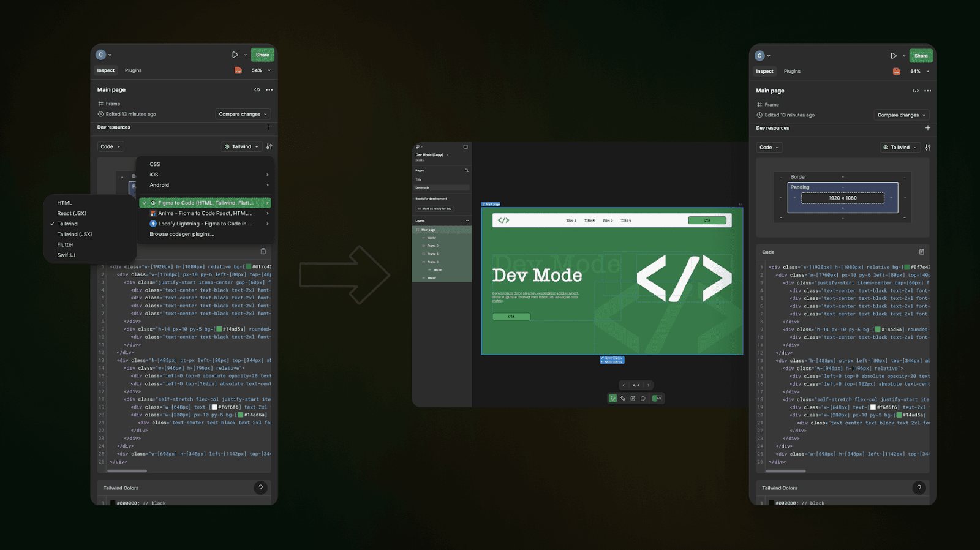This screenshot has height=550, width=980.
Task: Click the code brackets icon beside Main page, right panel
Action: tap(916, 91)
